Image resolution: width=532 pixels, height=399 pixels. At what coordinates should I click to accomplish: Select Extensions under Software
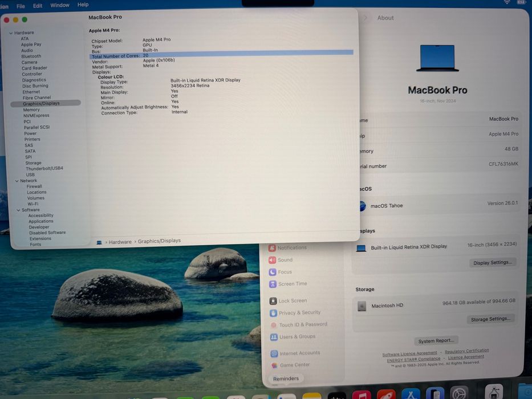tap(40, 239)
